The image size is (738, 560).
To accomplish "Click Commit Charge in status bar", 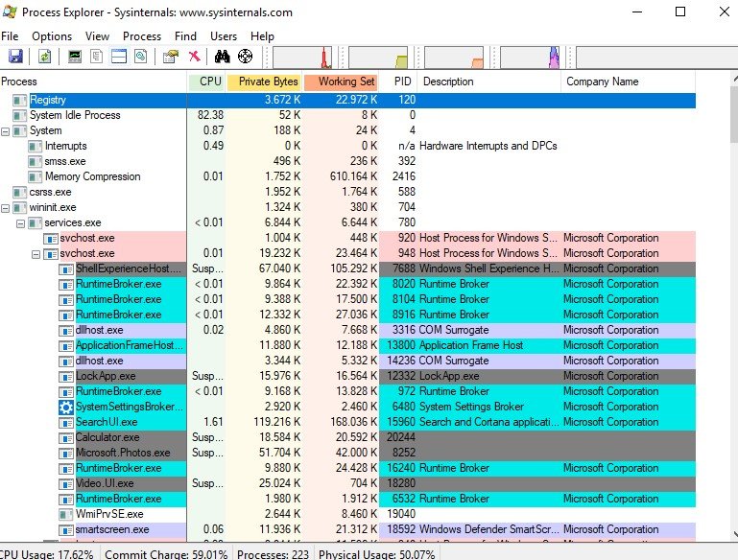I will point(166,554).
